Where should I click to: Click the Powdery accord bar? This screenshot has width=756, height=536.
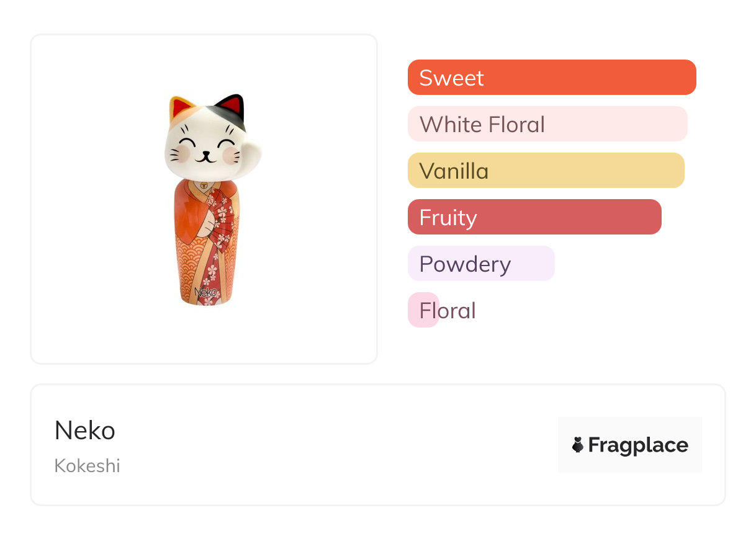(x=480, y=264)
